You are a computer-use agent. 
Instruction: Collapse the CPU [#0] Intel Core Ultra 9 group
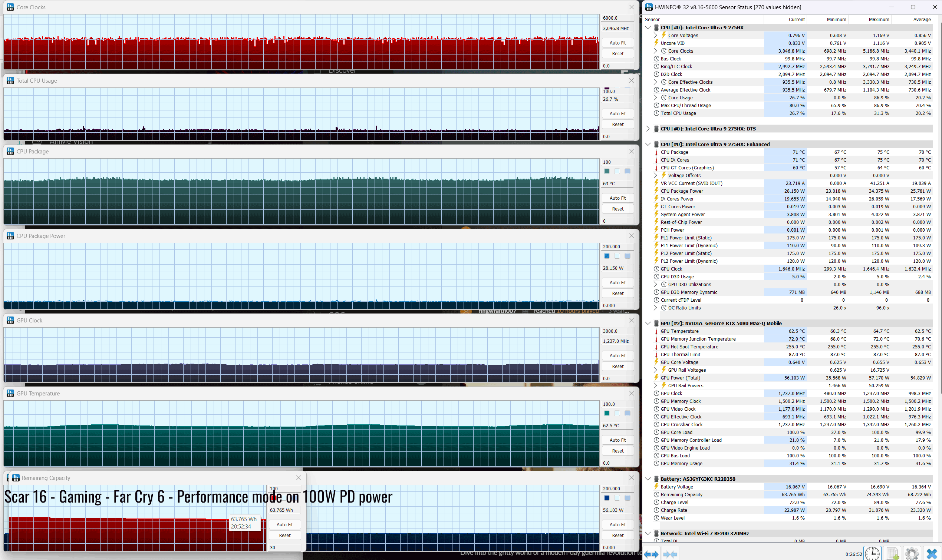coord(648,27)
